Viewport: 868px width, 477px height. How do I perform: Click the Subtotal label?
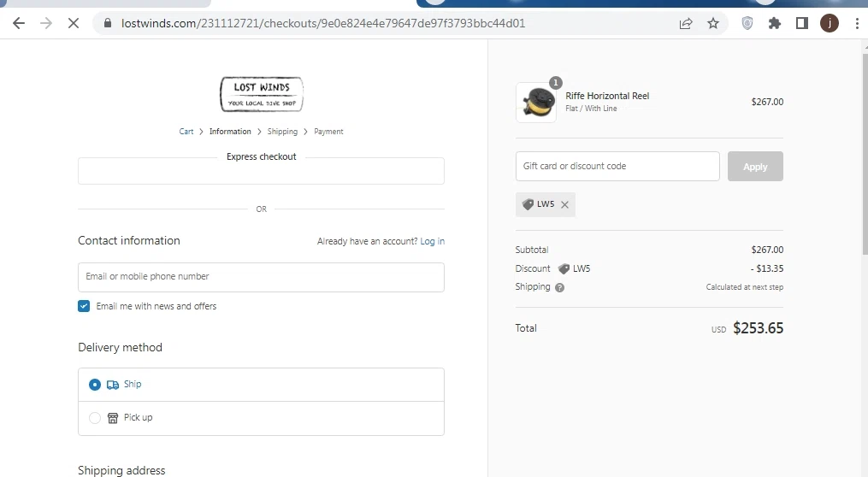click(531, 250)
